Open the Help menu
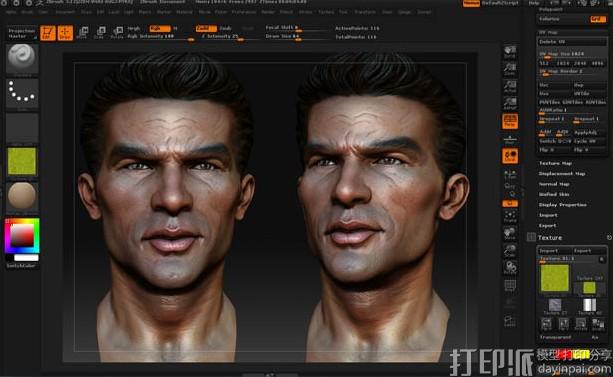This screenshot has height=377, width=613. click(x=534, y=3)
